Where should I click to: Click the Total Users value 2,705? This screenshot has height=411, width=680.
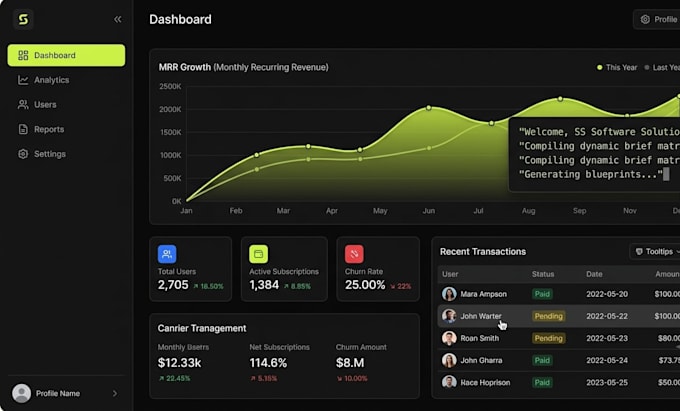tap(173, 285)
